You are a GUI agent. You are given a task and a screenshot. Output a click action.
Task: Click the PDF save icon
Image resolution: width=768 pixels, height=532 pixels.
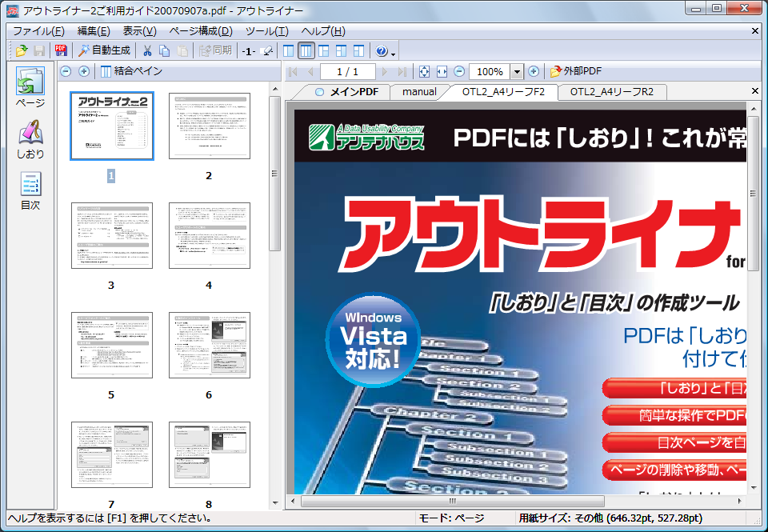(x=61, y=50)
